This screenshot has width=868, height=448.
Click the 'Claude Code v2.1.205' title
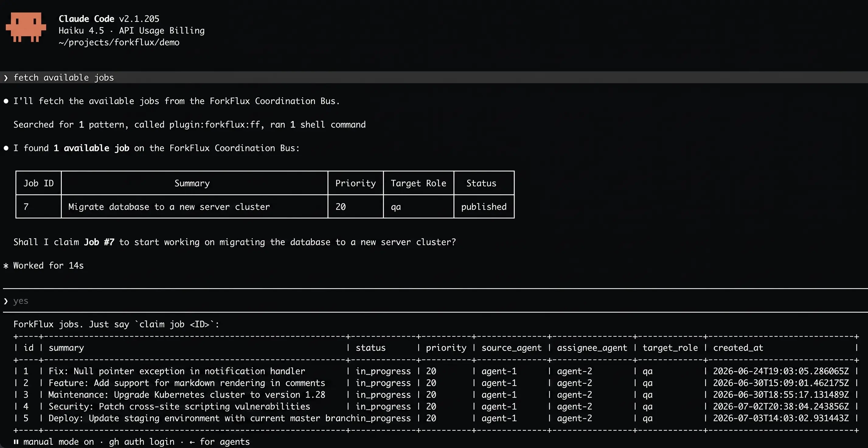109,19
